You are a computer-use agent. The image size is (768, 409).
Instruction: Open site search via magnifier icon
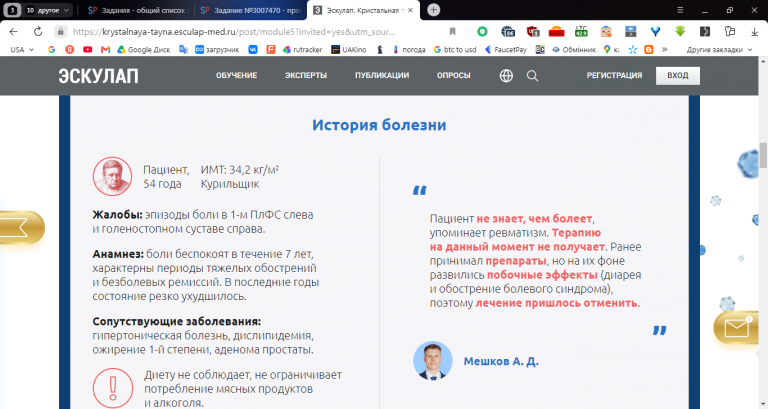pos(532,76)
